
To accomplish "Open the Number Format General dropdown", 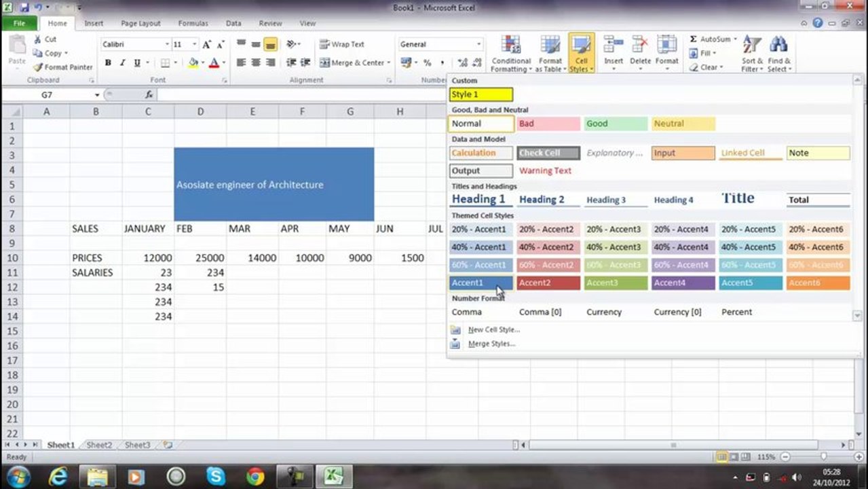I will (478, 44).
